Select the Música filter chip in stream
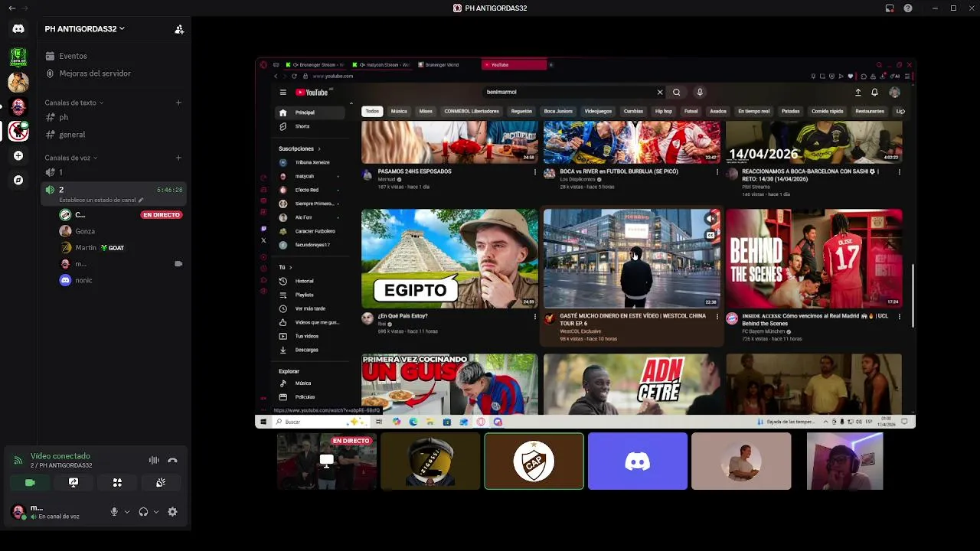 click(x=399, y=111)
